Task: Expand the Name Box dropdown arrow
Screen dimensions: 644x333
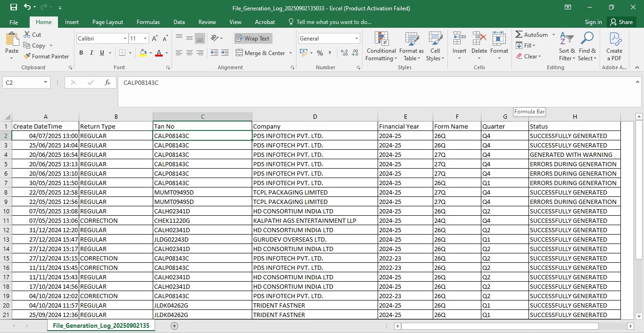Action: tap(45, 82)
